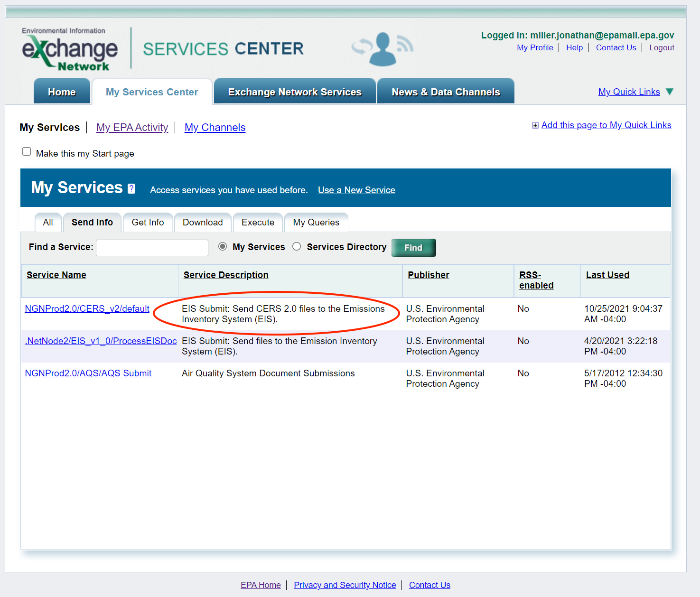Screen dimensions: 700x597
Task: Click the Find button
Action: point(413,247)
